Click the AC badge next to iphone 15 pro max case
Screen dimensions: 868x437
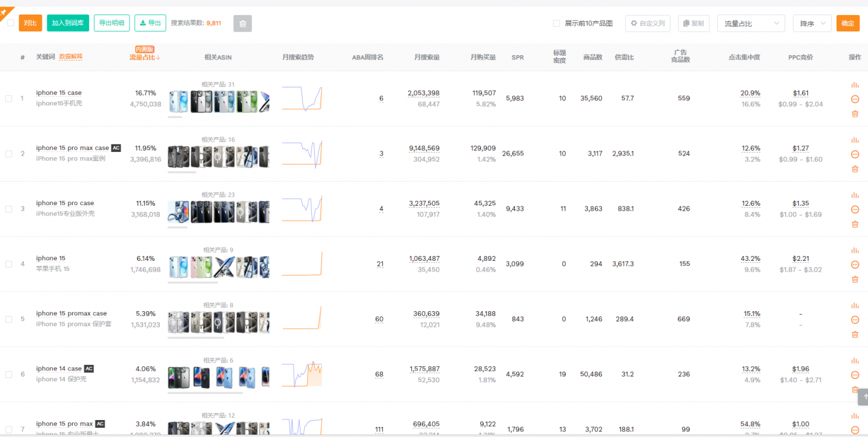116,148
